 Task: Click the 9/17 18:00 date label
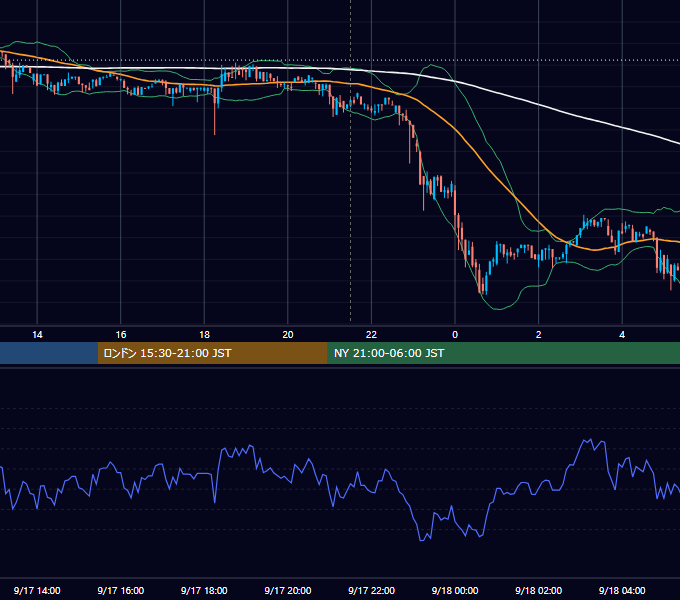pyautogui.click(x=204, y=590)
